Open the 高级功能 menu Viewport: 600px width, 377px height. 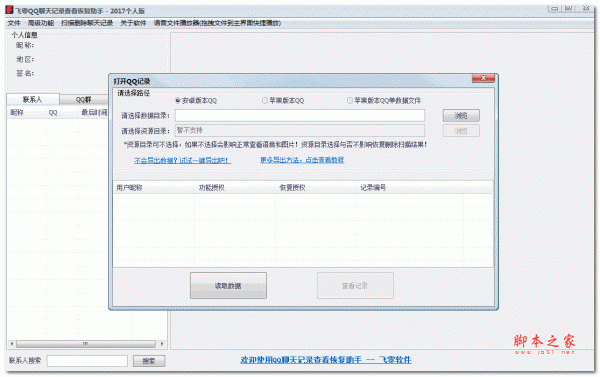click(41, 23)
